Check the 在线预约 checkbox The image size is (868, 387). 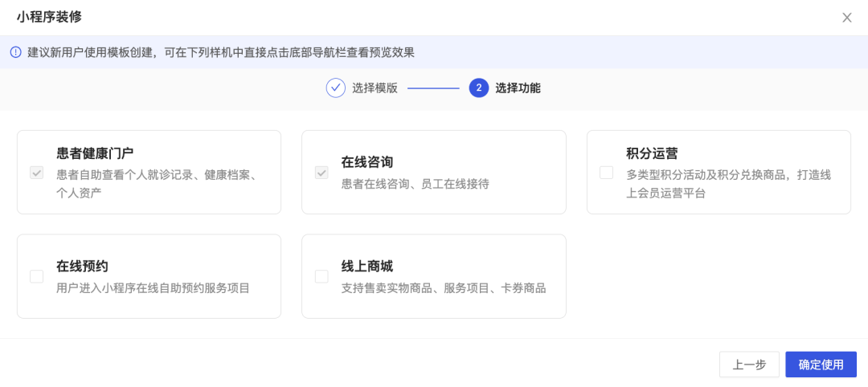36,276
